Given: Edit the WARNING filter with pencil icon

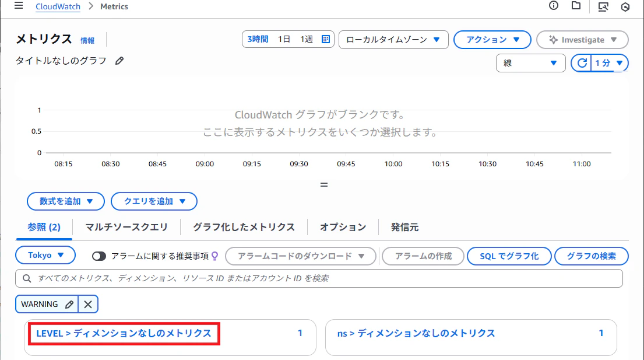Looking at the screenshot, I should click(x=69, y=304).
